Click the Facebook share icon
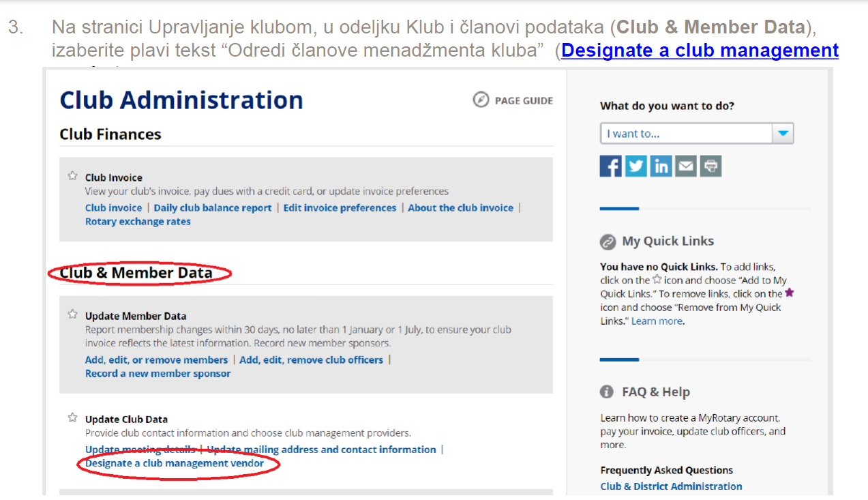Screen dimensions: 868x500 [611, 166]
